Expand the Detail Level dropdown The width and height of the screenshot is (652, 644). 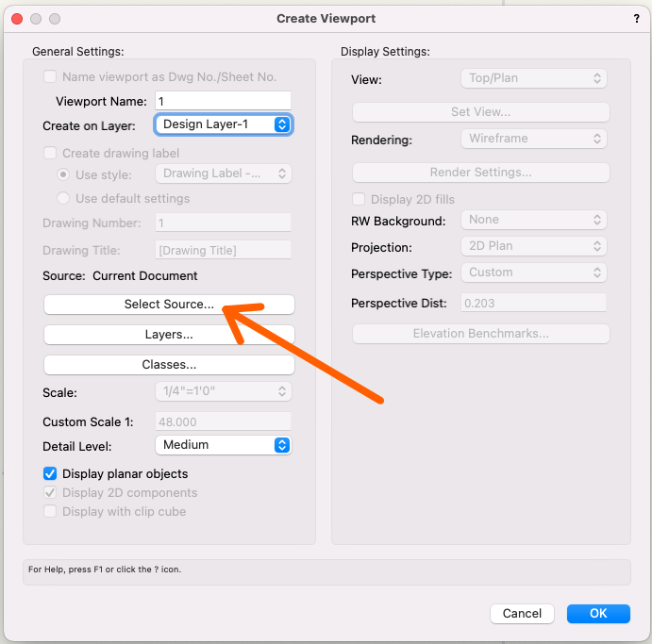[223, 445]
